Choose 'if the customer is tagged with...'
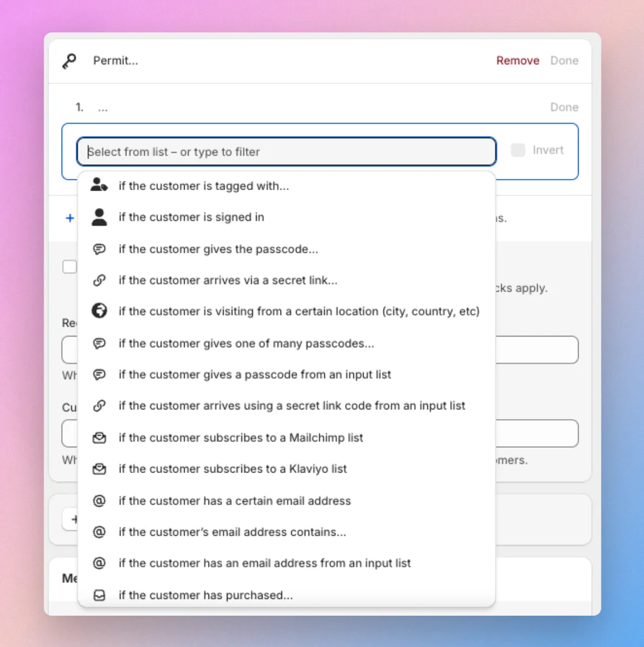 pyautogui.click(x=286, y=186)
